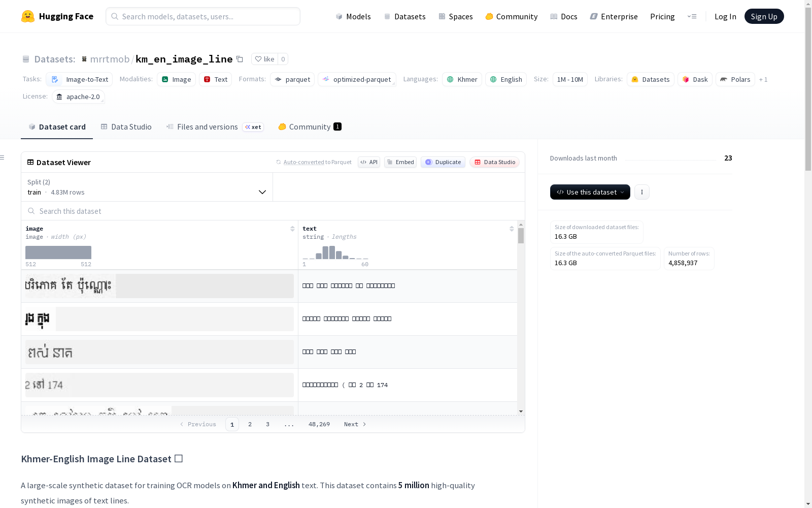Select the Image modality tag
The image size is (812, 508).
click(x=176, y=79)
